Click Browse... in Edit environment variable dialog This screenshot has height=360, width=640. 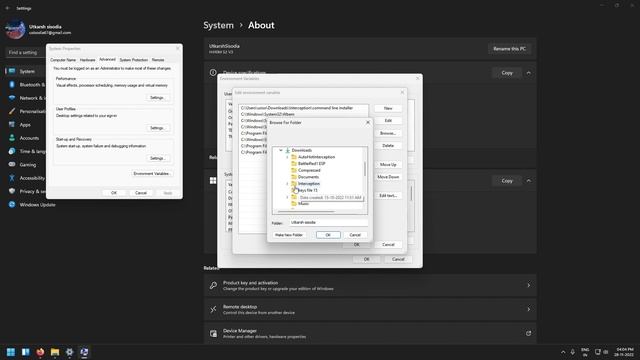388,133
